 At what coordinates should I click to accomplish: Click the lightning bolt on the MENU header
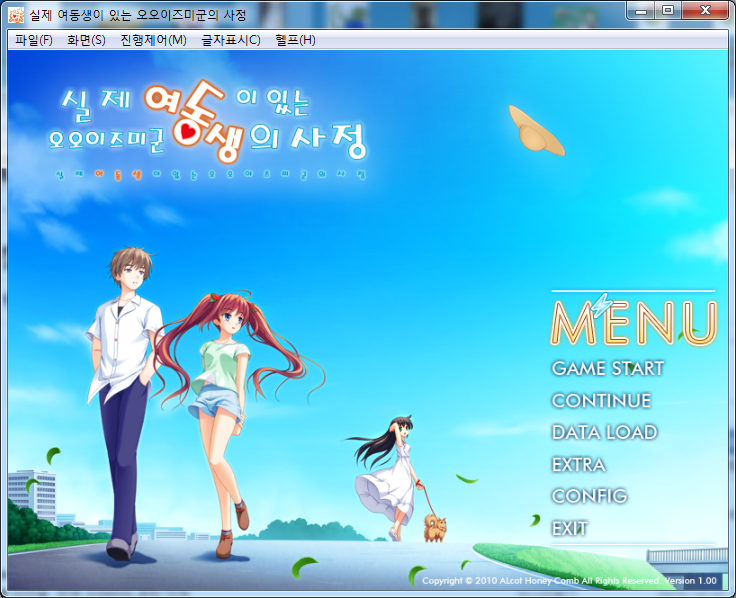pyautogui.click(x=601, y=305)
